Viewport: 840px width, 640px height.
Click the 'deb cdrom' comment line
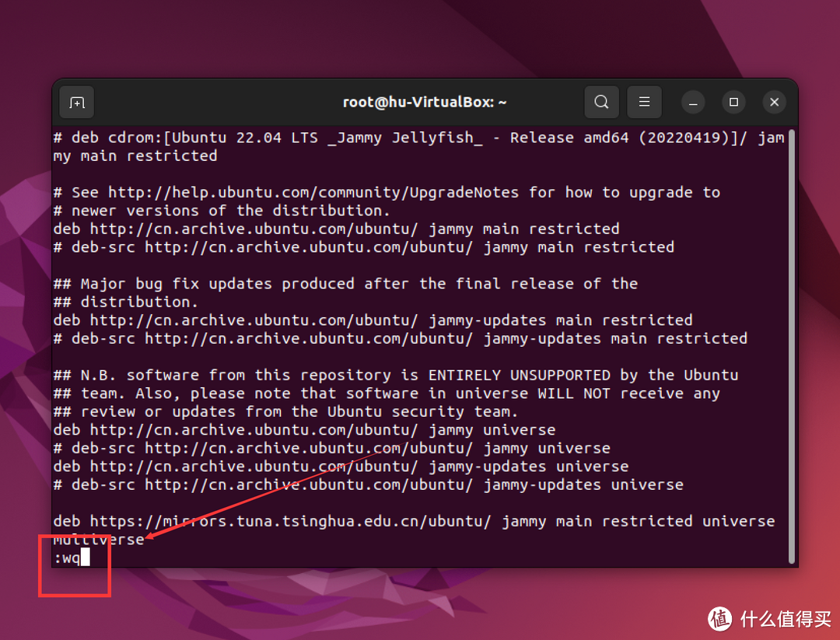point(117,138)
